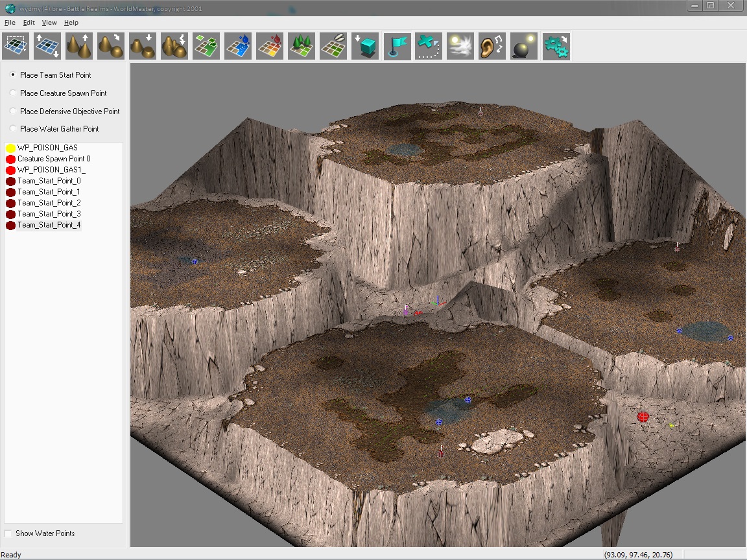Select WP_POISON_GAS1_ in the points list

point(51,170)
